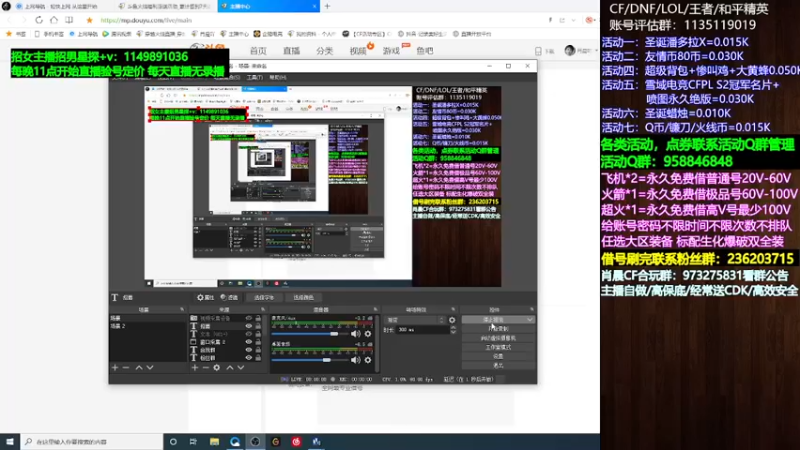Screen dimensions: 800x450
Task: Add a new scene with the plus icon
Action: point(115,367)
